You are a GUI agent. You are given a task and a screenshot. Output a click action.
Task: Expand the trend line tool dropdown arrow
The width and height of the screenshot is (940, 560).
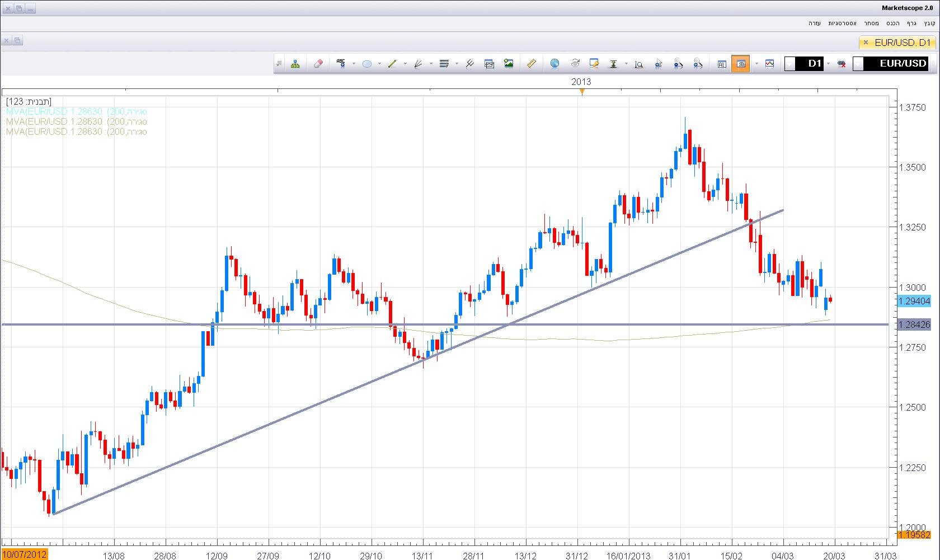click(x=405, y=64)
